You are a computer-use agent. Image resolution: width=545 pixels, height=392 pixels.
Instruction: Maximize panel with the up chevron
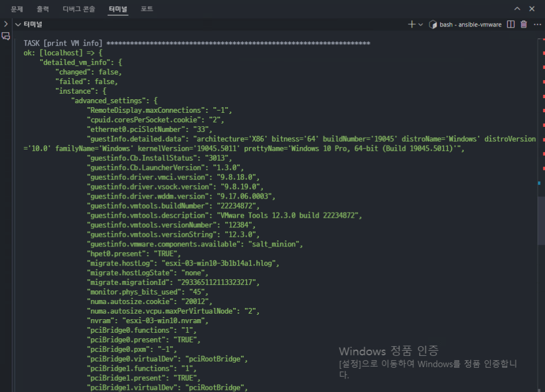point(517,8)
